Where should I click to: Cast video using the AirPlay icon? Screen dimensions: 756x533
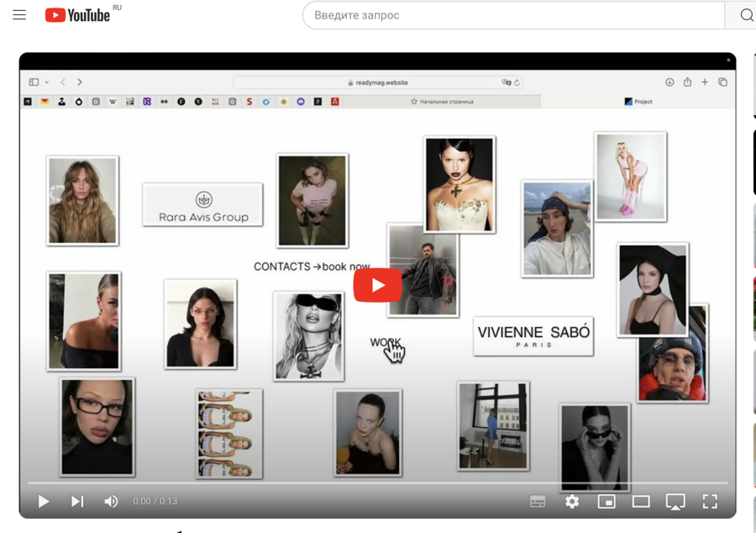point(675,502)
